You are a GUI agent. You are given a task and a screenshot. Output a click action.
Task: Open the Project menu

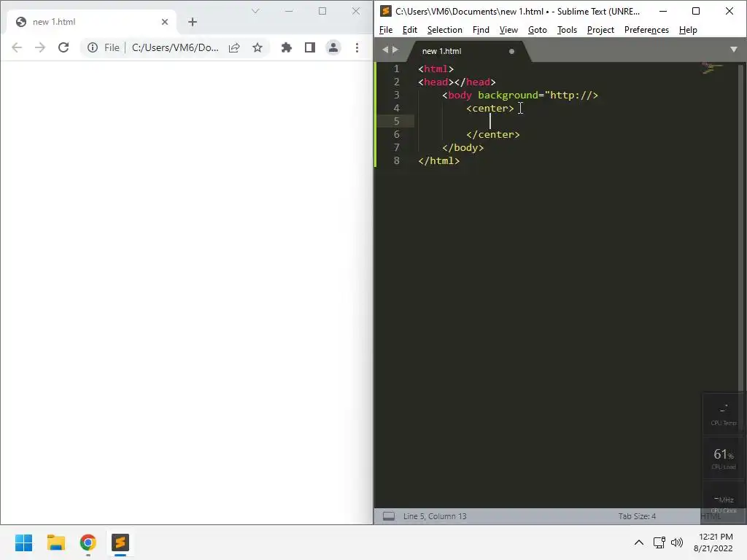tap(600, 29)
